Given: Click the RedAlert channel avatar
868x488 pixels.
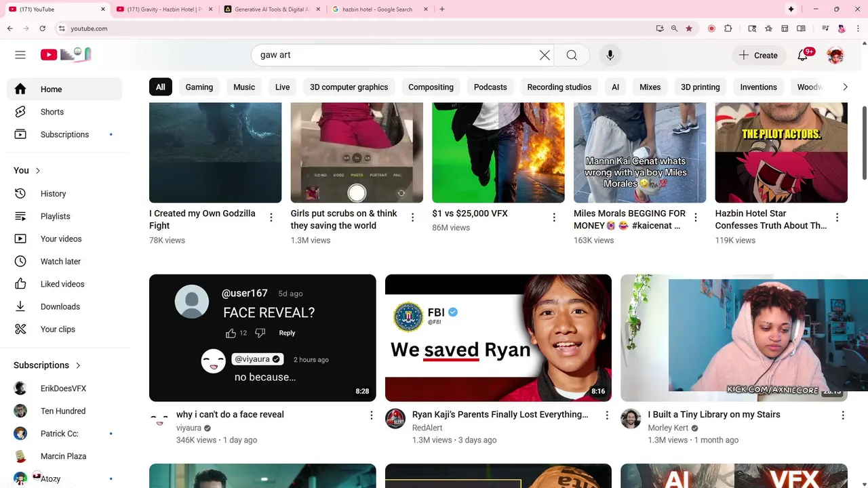Looking at the screenshot, I should [395, 419].
